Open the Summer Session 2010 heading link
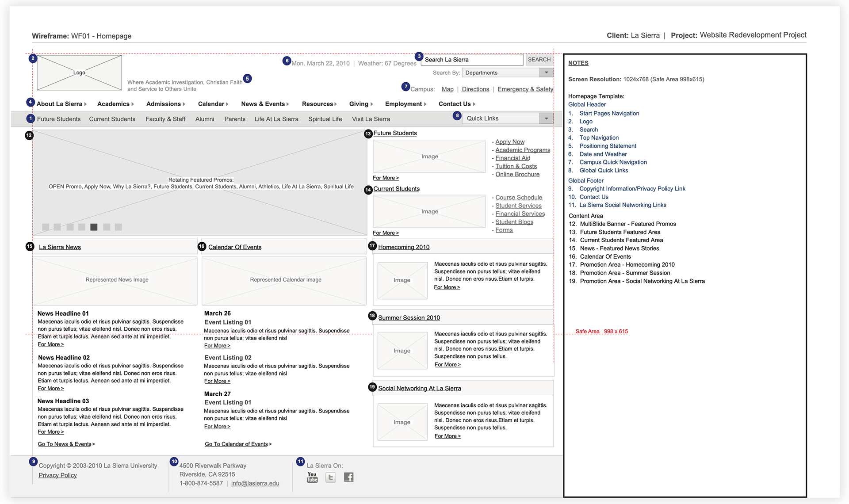849x504 pixels. [409, 318]
